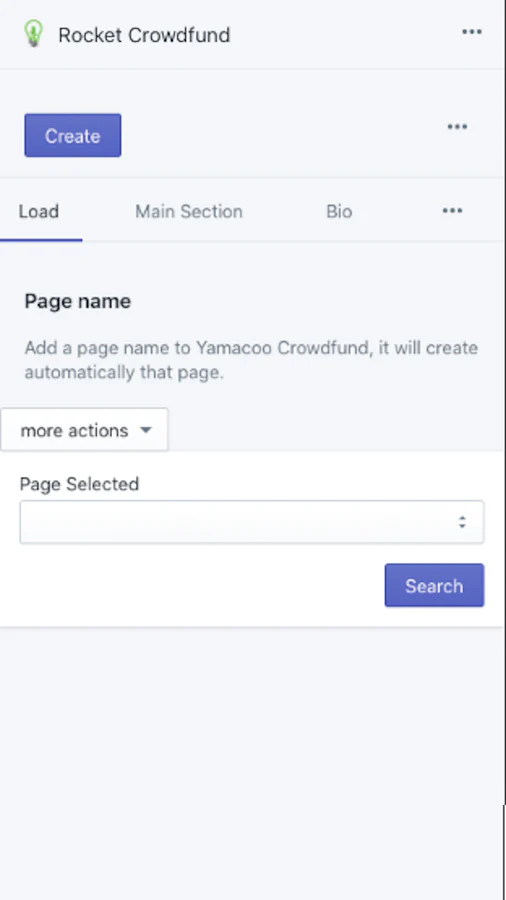Click the Search button
Screen dimensions: 506x900
(x=434, y=585)
